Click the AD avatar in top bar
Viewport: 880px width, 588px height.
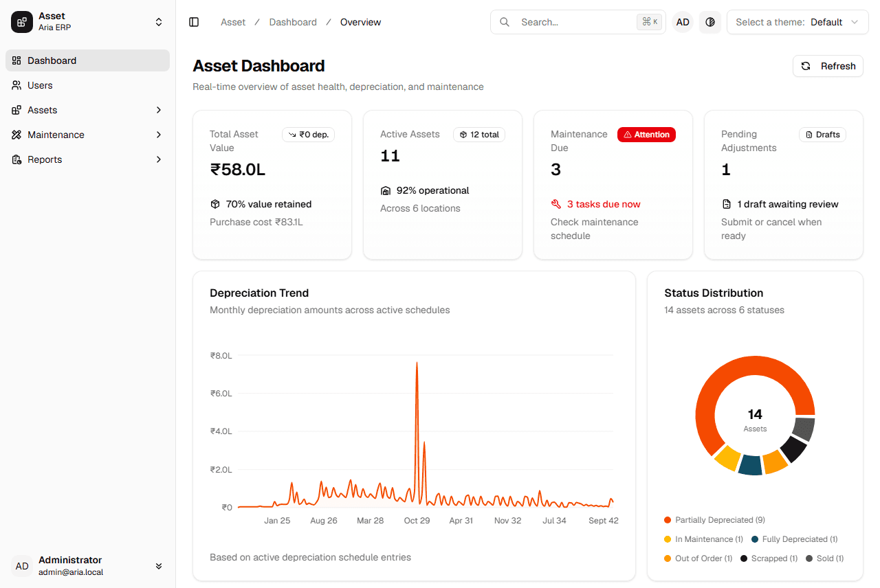(683, 22)
